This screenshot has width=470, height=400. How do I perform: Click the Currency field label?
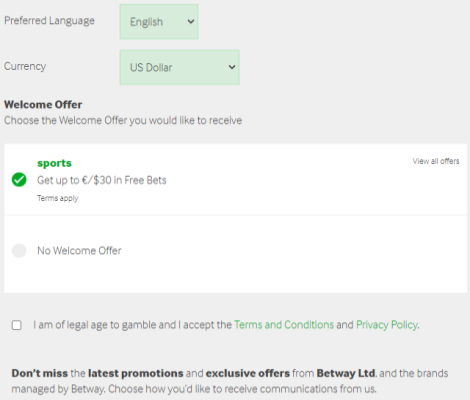point(25,66)
